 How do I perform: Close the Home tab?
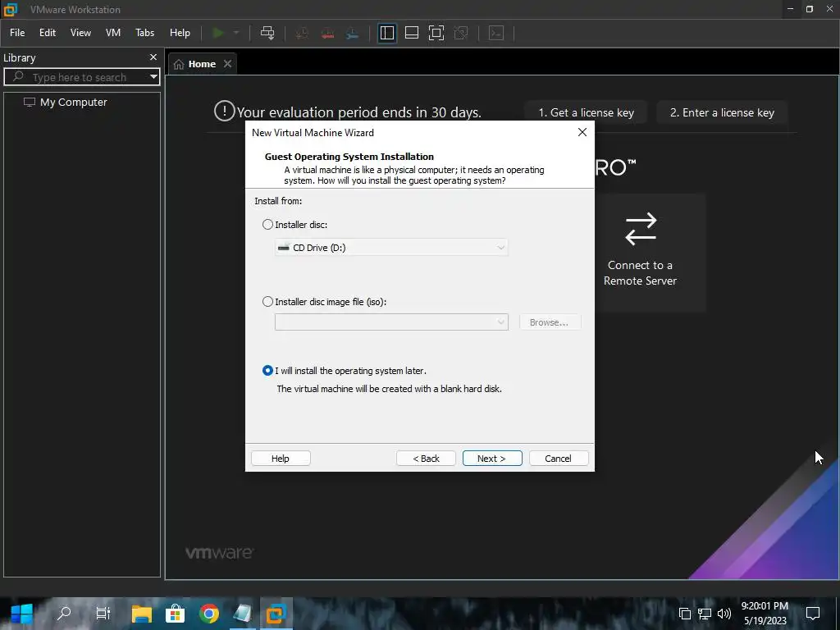pyautogui.click(x=228, y=64)
